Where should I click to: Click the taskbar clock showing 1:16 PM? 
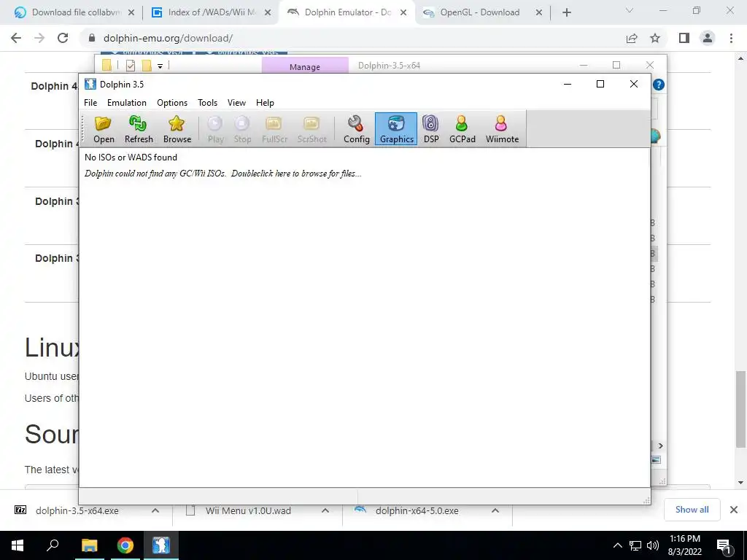(684, 545)
